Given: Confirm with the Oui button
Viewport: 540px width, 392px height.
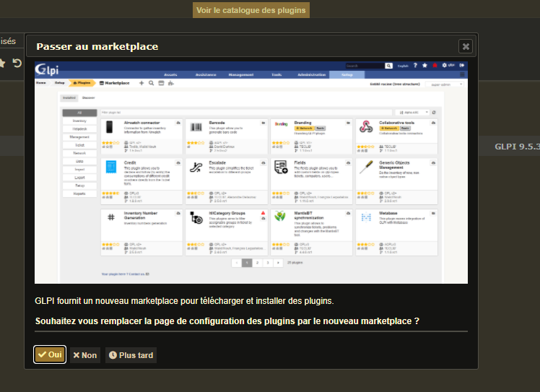Looking at the screenshot, I should [x=50, y=354].
